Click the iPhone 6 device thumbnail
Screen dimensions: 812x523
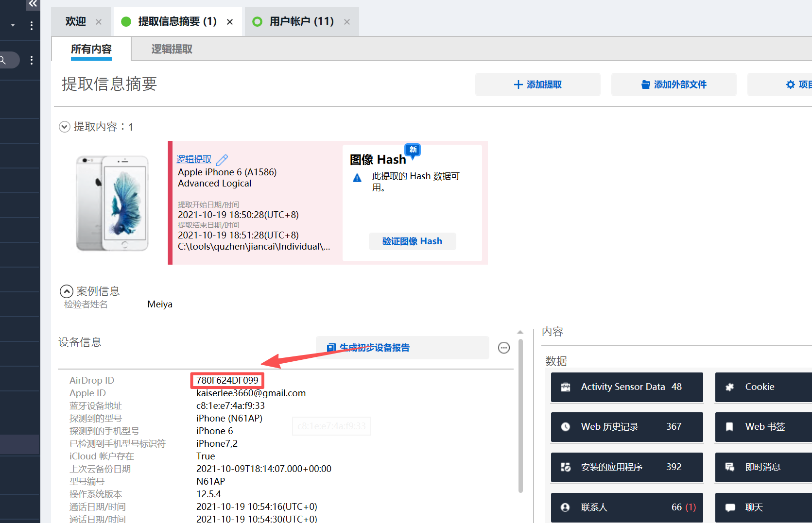[x=112, y=203]
